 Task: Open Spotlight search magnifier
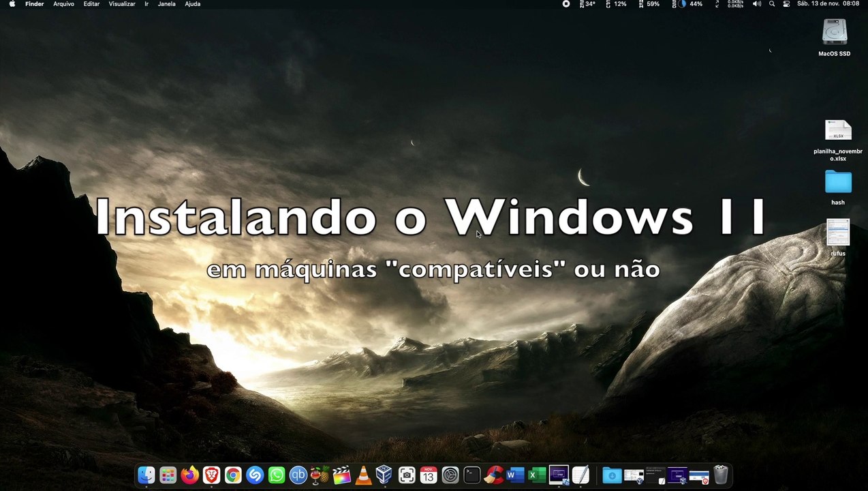tap(772, 4)
